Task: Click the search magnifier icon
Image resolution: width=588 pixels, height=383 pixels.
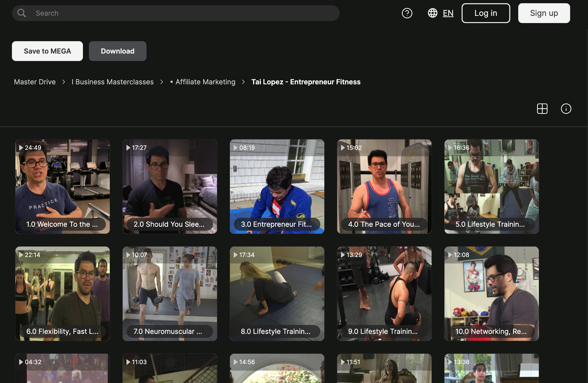Action: point(22,13)
